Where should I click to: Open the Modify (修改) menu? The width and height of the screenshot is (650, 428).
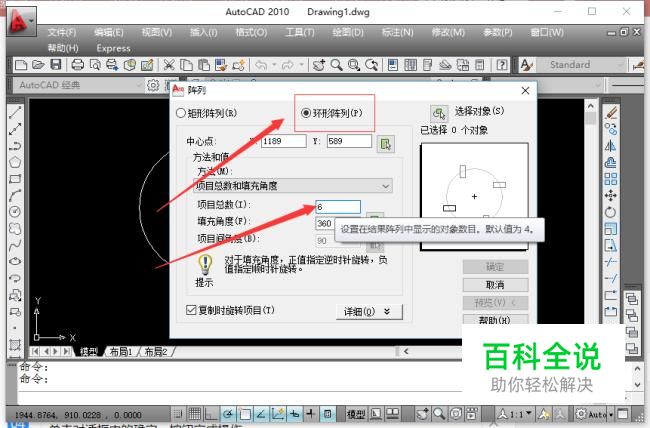click(x=448, y=32)
